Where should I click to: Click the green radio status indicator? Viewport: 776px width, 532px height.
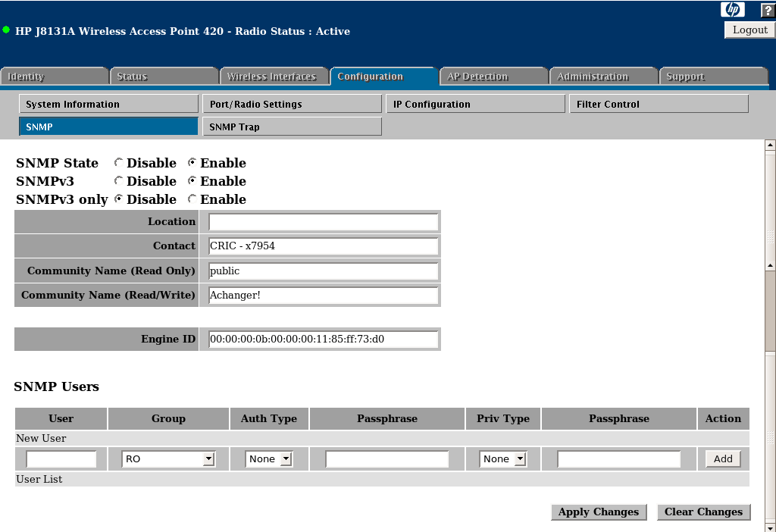pos(6,30)
